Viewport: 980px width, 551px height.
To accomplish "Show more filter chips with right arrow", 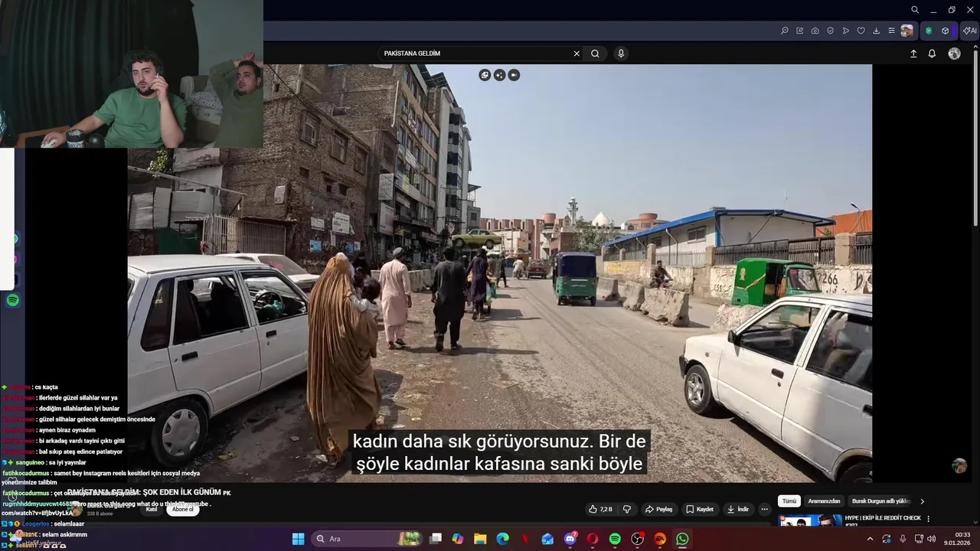I will [x=922, y=501].
